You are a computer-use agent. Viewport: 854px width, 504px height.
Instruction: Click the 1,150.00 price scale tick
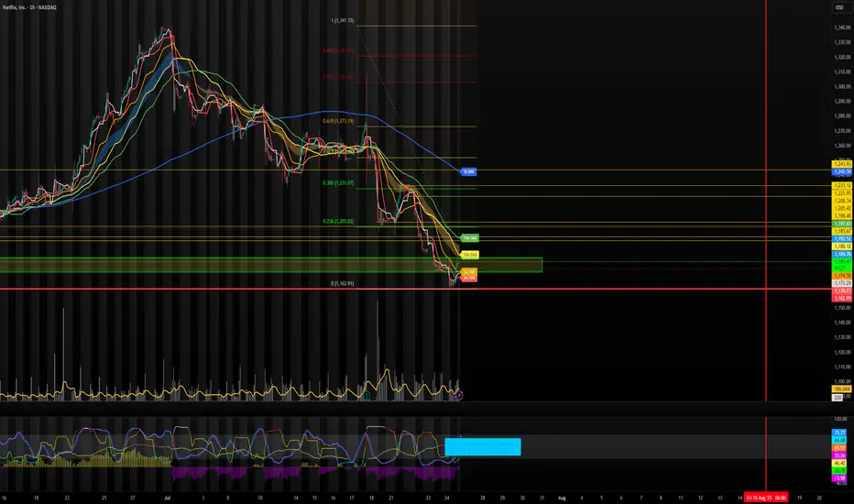click(x=843, y=307)
